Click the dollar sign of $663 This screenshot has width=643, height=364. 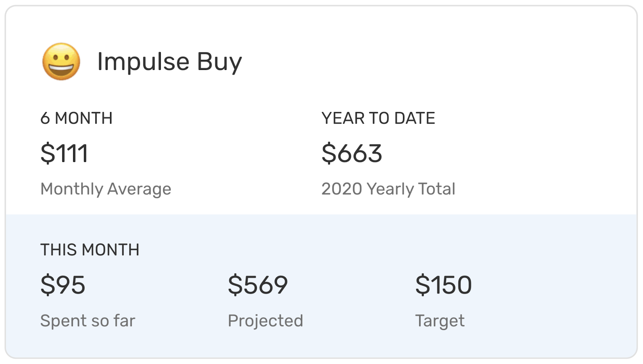click(328, 153)
